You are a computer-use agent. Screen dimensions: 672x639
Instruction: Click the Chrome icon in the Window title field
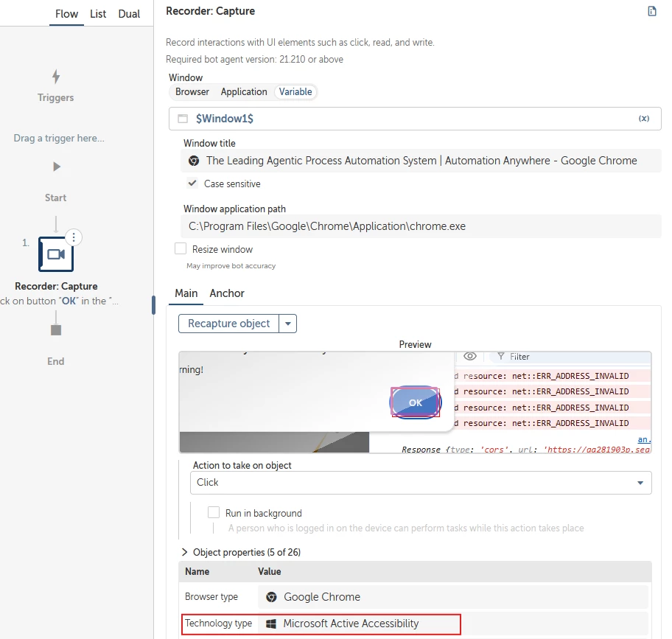coord(194,161)
